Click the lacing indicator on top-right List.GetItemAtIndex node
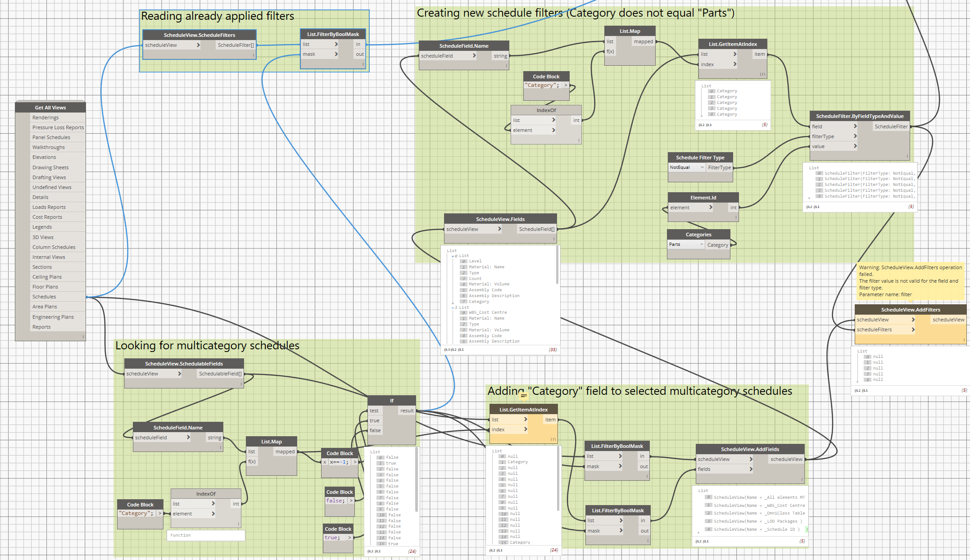The width and height of the screenshot is (970, 560). point(762,74)
